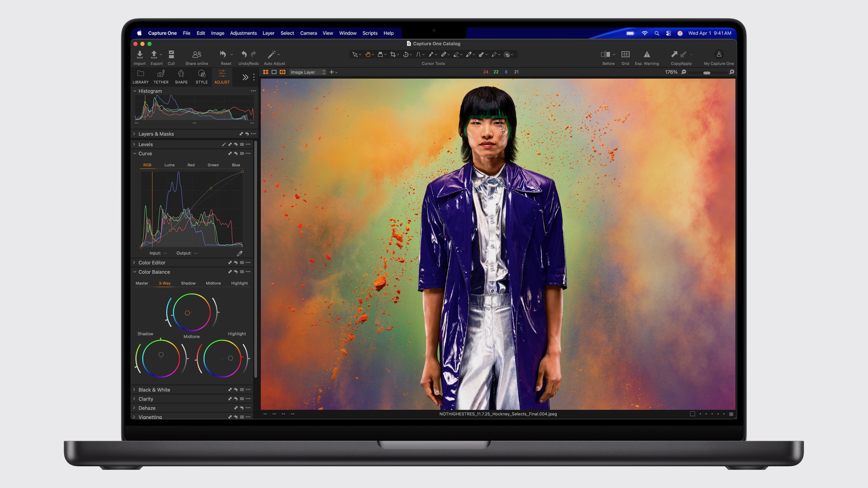Toggle the Exposure Warning

647,54
